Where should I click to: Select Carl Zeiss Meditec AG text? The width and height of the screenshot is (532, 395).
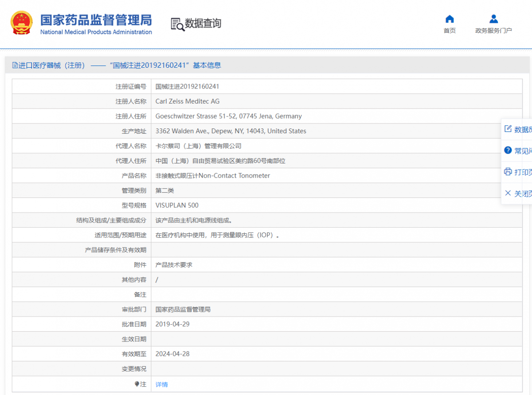click(x=188, y=101)
